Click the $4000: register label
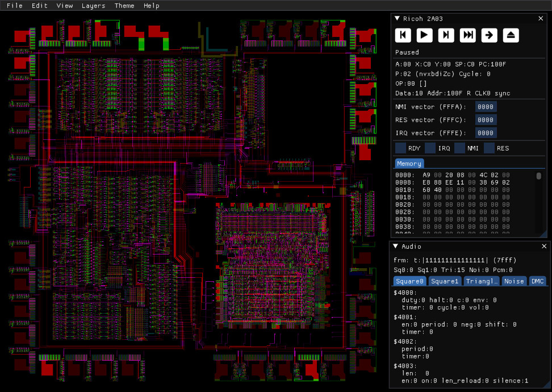 pos(405,293)
